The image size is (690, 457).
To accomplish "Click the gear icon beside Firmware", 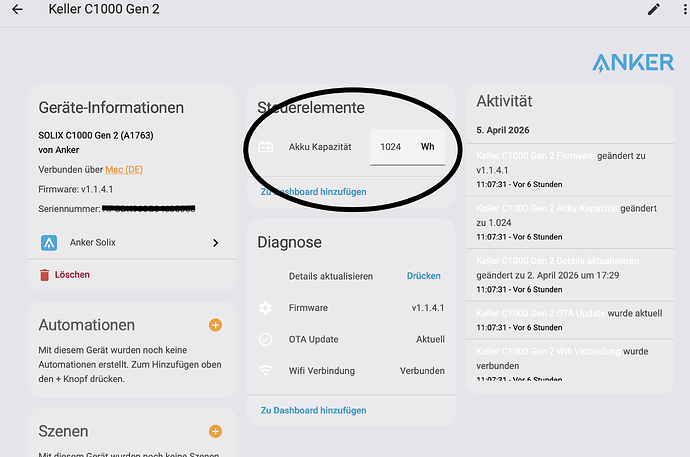I will 265,308.
